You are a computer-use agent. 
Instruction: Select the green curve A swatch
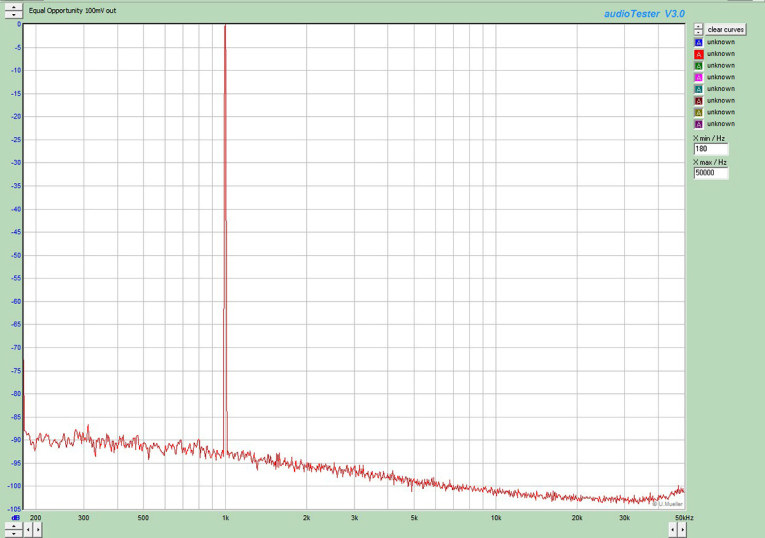point(698,66)
